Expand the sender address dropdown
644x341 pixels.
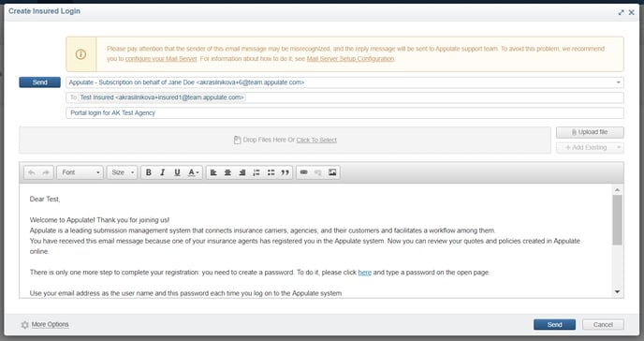tap(618, 82)
